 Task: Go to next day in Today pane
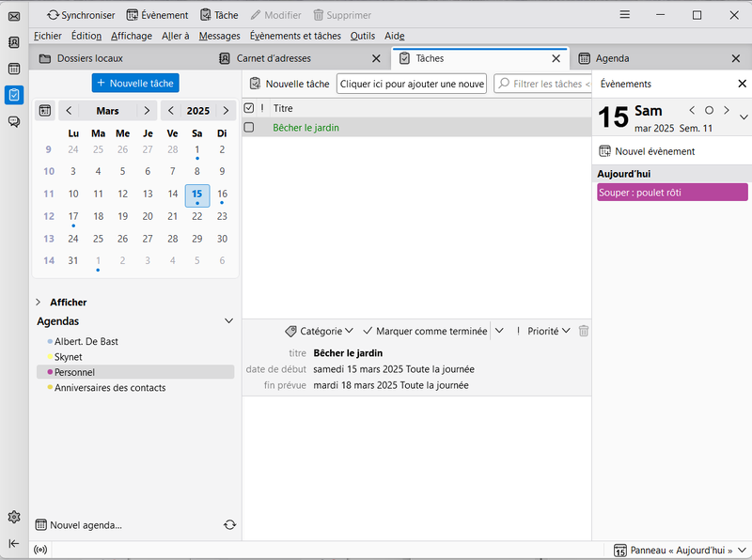[727, 110]
